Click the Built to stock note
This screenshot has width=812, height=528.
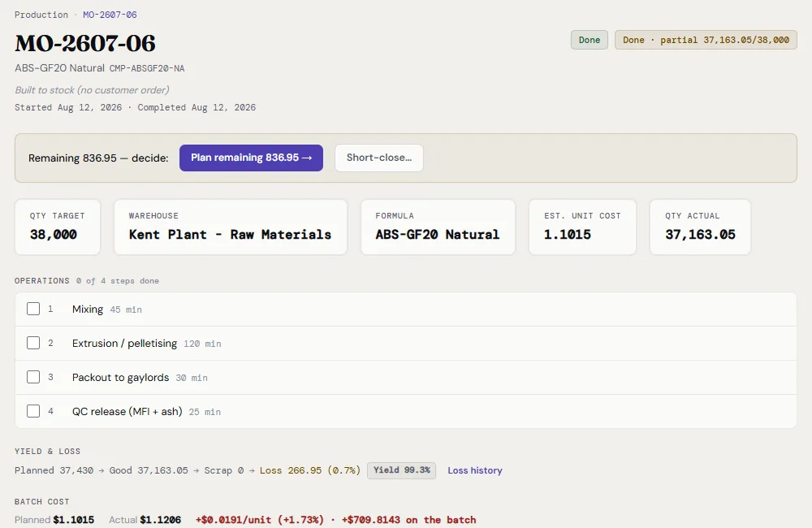click(x=93, y=90)
